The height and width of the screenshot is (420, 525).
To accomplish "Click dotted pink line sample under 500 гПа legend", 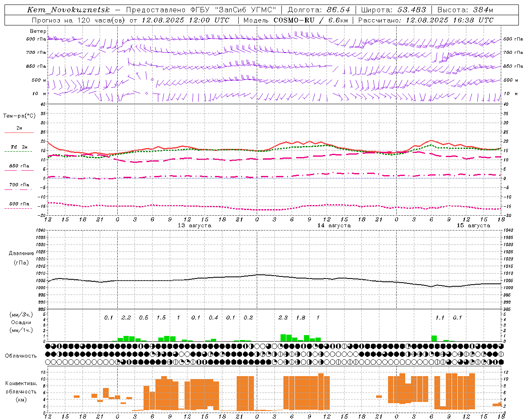I will coord(18,208).
